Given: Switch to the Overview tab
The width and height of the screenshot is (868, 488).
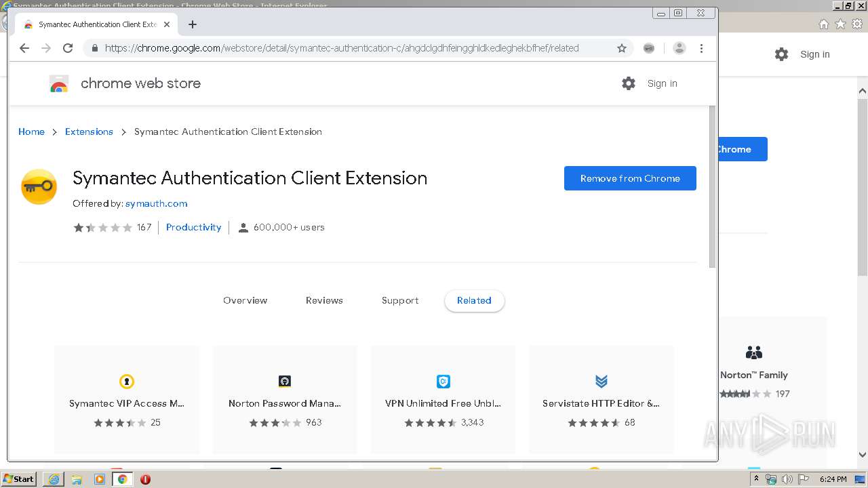Looking at the screenshot, I should [x=245, y=300].
